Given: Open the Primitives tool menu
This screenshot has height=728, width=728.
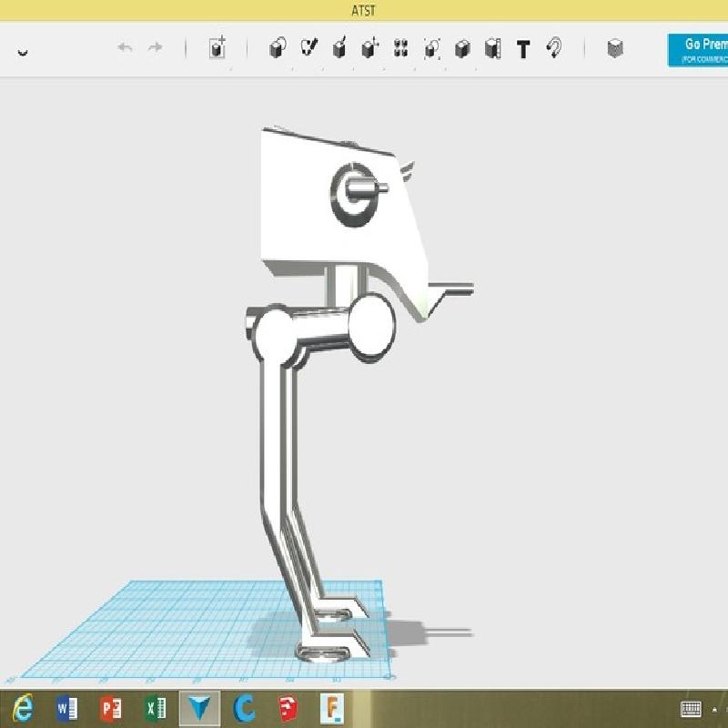Looking at the screenshot, I should pyautogui.click(x=278, y=48).
